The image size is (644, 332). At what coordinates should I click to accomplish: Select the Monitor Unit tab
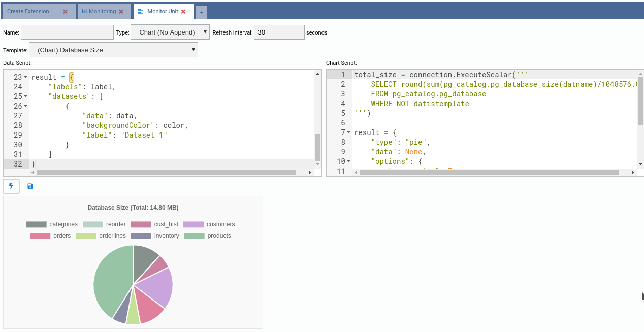pyautogui.click(x=163, y=11)
